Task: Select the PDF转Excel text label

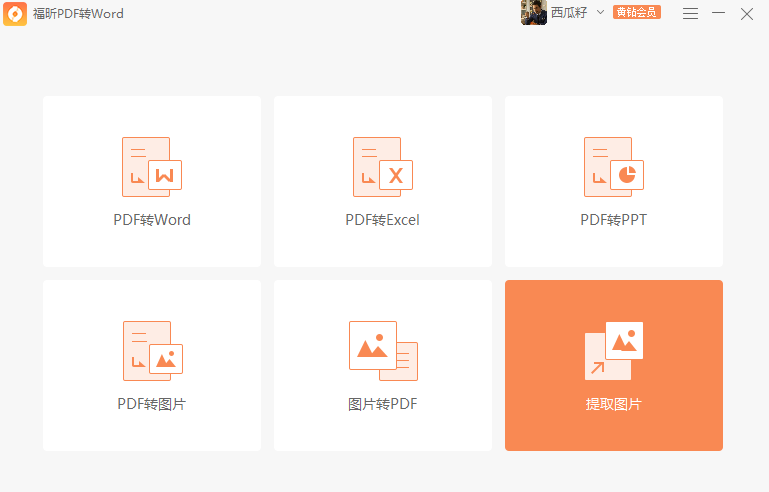Action: (x=382, y=220)
